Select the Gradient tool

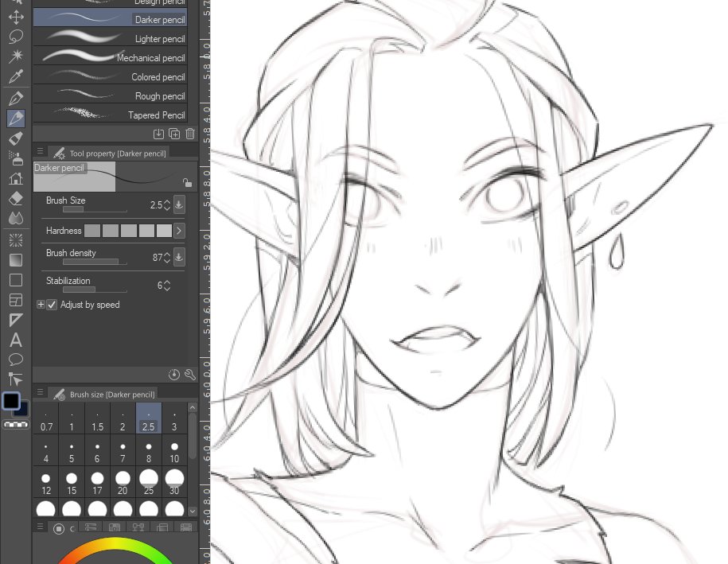16,260
